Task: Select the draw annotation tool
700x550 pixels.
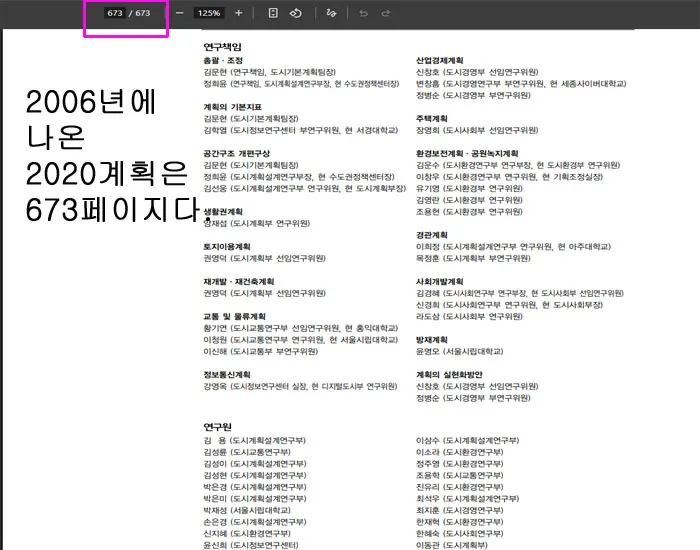Action: pos(331,13)
